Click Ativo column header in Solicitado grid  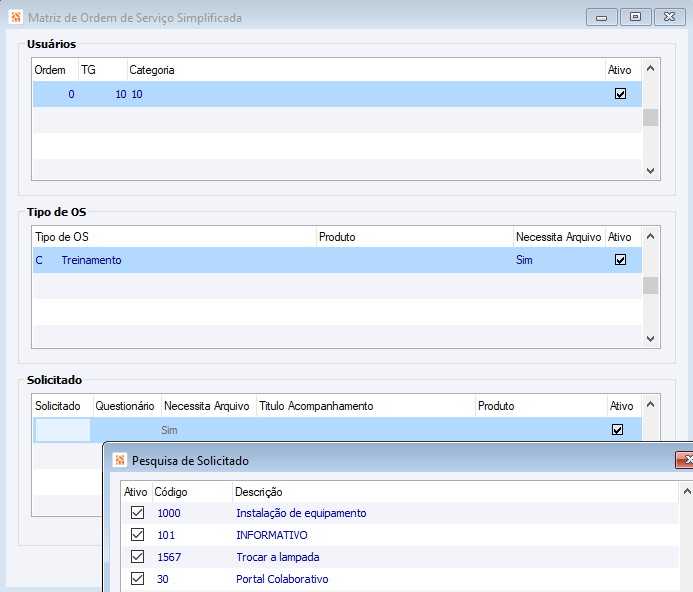click(x=624, y=406)
